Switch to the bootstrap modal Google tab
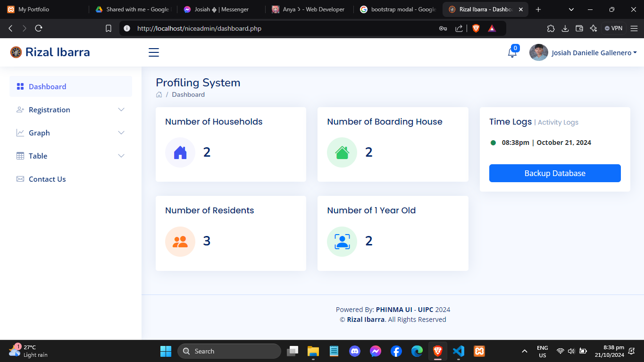Image resolution: width=644 pixels, height=362 pixels. [398, 9]
